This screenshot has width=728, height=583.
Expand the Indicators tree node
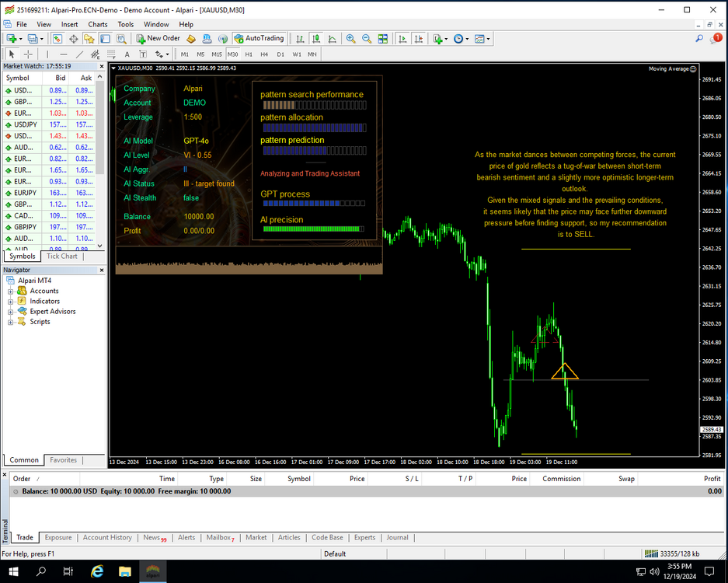click(x=10, y=302)
